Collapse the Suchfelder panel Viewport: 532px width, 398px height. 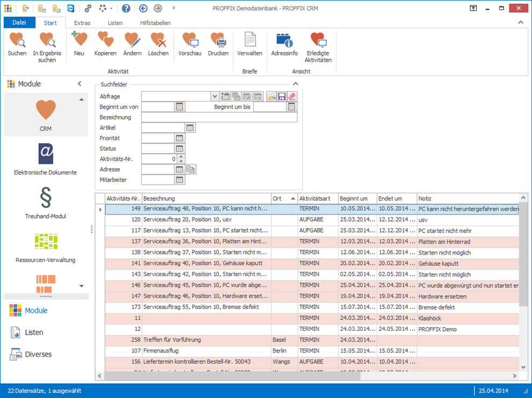(296, 84)
